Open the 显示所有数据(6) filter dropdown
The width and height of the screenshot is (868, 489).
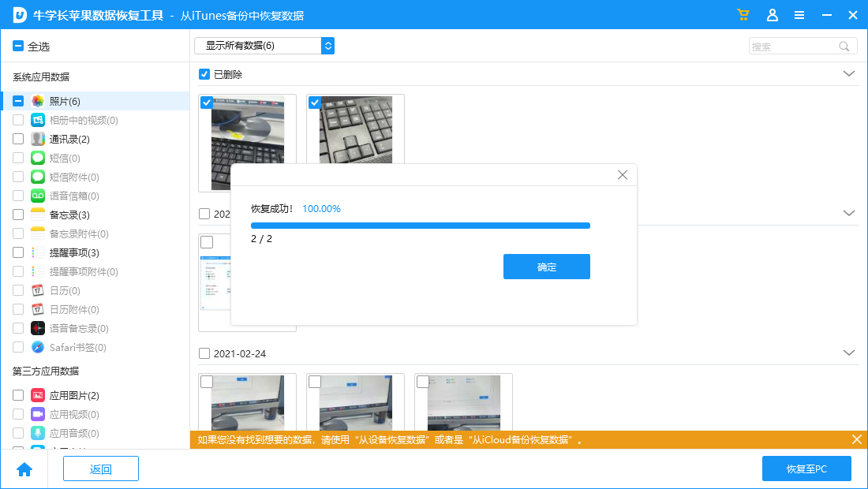[264, 46]
